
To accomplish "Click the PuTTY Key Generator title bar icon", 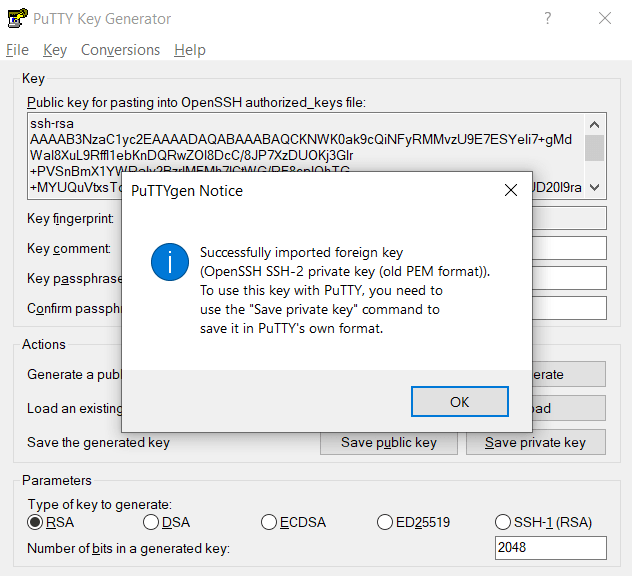I will coord(17,18).
